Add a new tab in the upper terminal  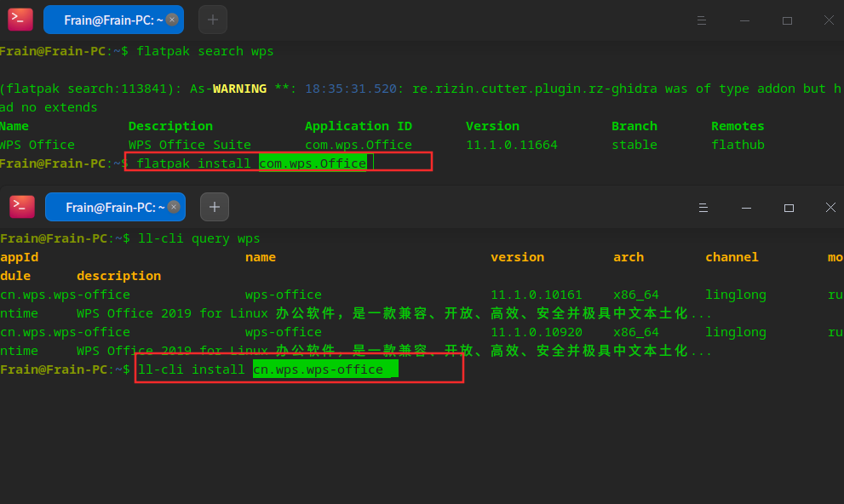(x=213, y=20)
